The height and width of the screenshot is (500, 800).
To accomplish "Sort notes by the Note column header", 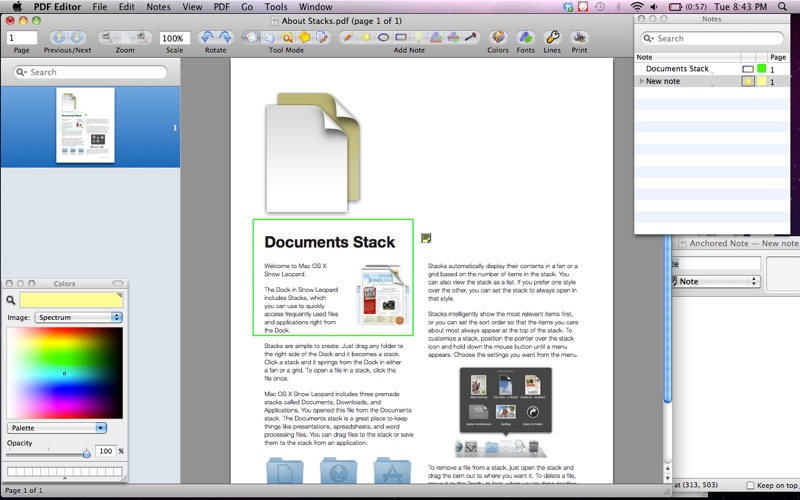I will click(x=688, y=57).
